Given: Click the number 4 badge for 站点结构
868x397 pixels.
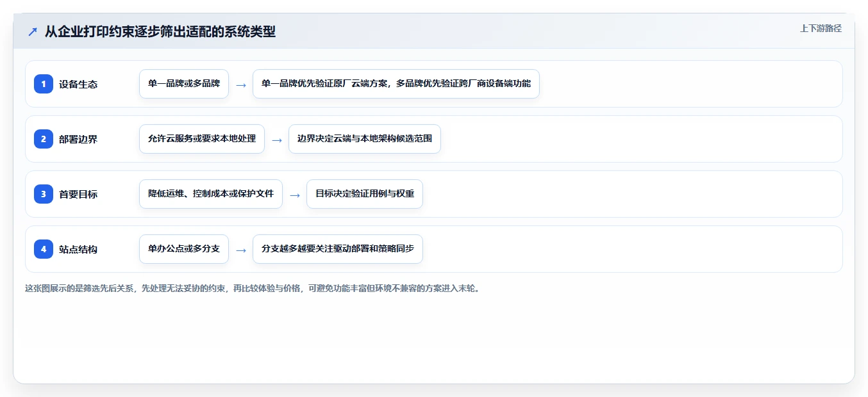Looking at the screenshot, I should [x=44, y=249].
